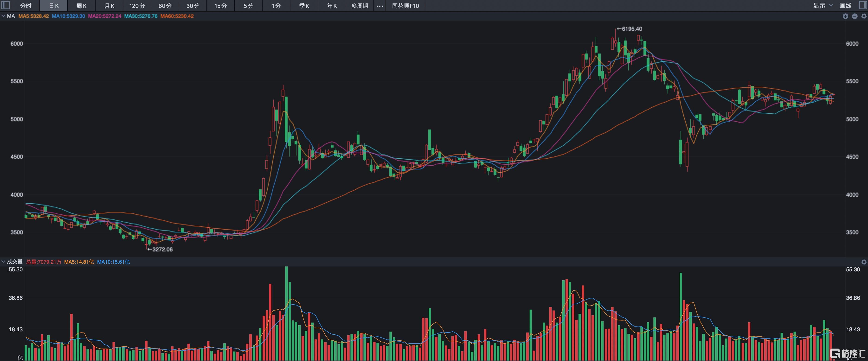Open MA indicator settings gear
This screenshot has height=361, width=868.
click(864, 16)
